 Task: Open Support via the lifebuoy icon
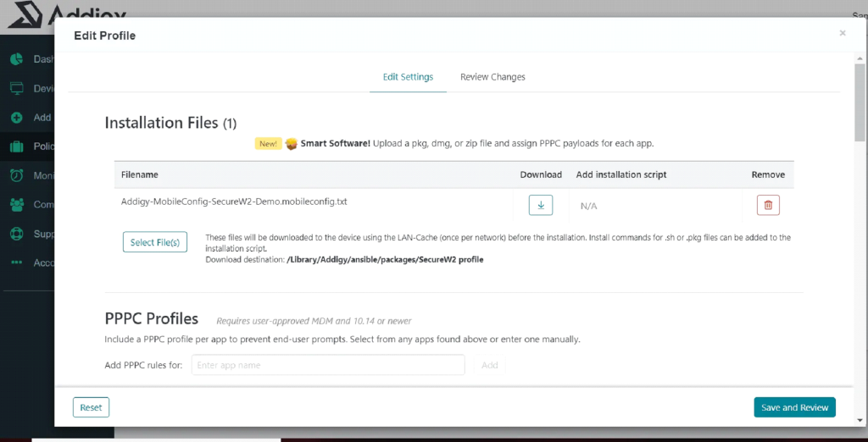click(16, 233)
